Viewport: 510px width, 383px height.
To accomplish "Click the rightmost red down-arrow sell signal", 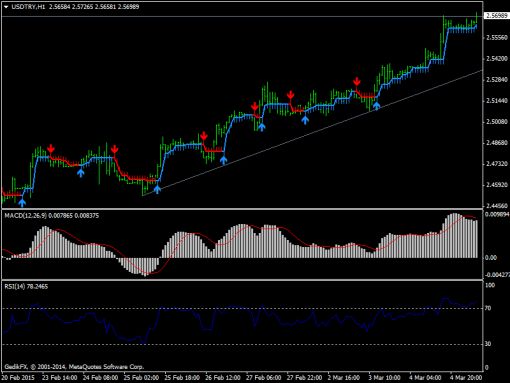I will click(x=357, y=81).
